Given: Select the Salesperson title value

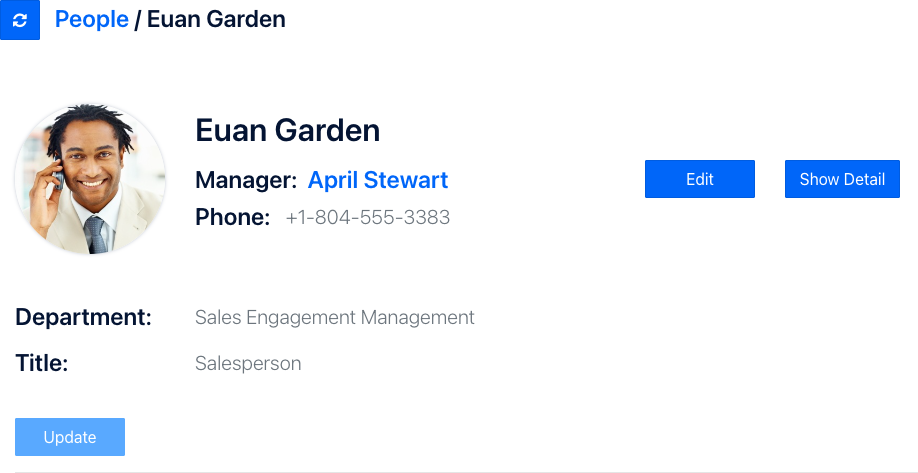Looking at the screenshot, I should pos(248,364).
